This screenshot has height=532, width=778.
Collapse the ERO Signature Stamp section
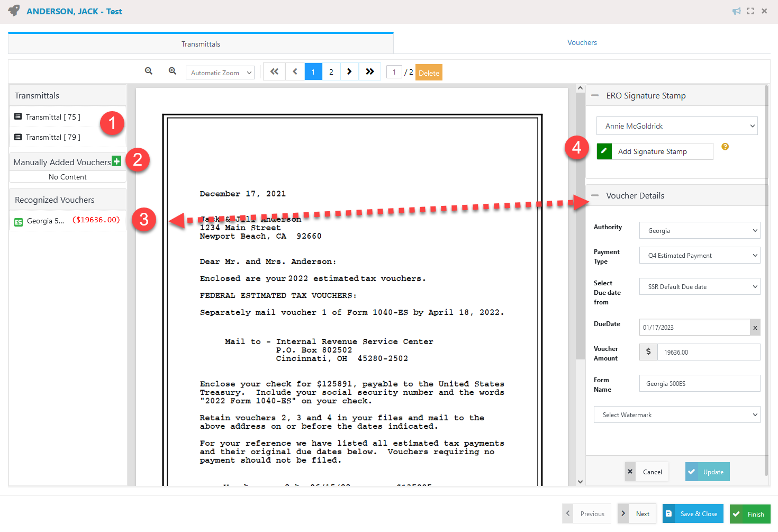point(595,96)
